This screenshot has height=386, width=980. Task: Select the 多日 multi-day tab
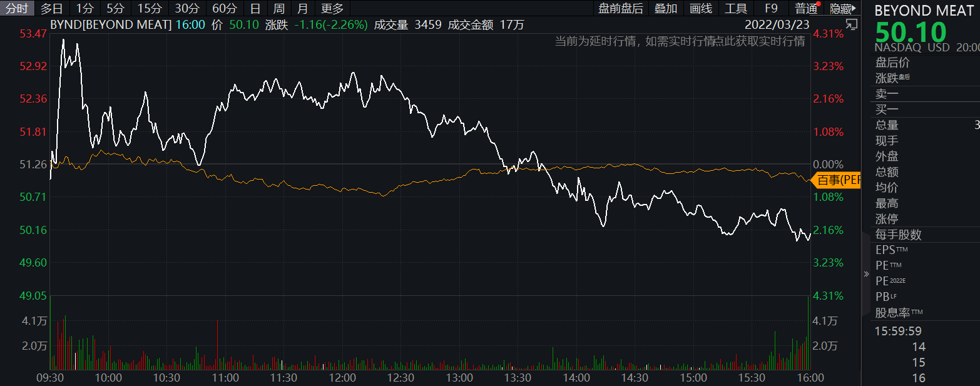click(52, 8)
